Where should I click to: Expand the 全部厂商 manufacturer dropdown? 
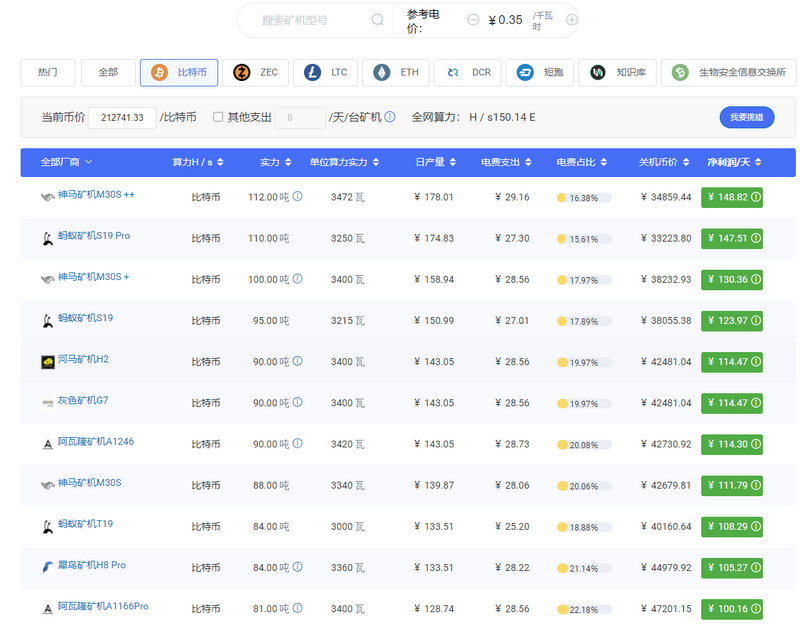tap(66, 162)
